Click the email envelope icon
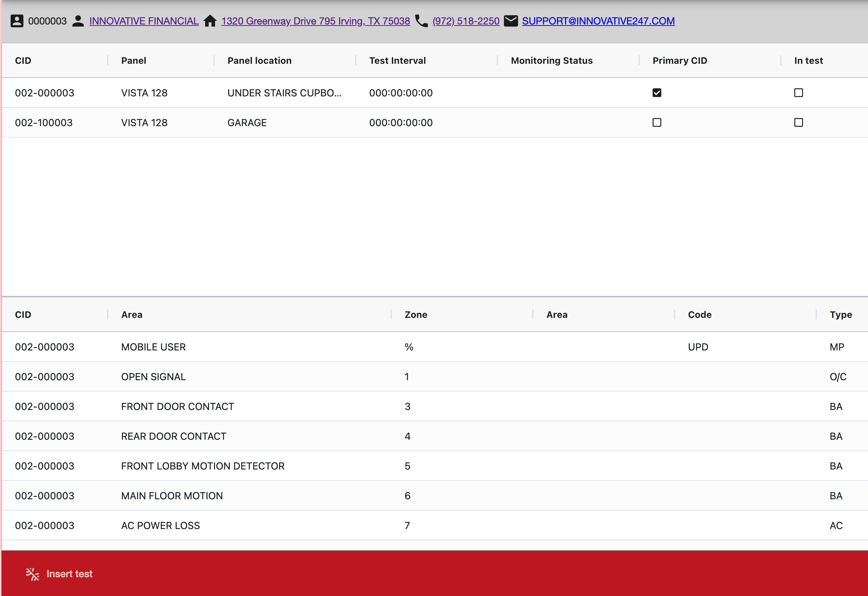Image resolution: width=868 pixels, height=596 pixels. [511, 21]
